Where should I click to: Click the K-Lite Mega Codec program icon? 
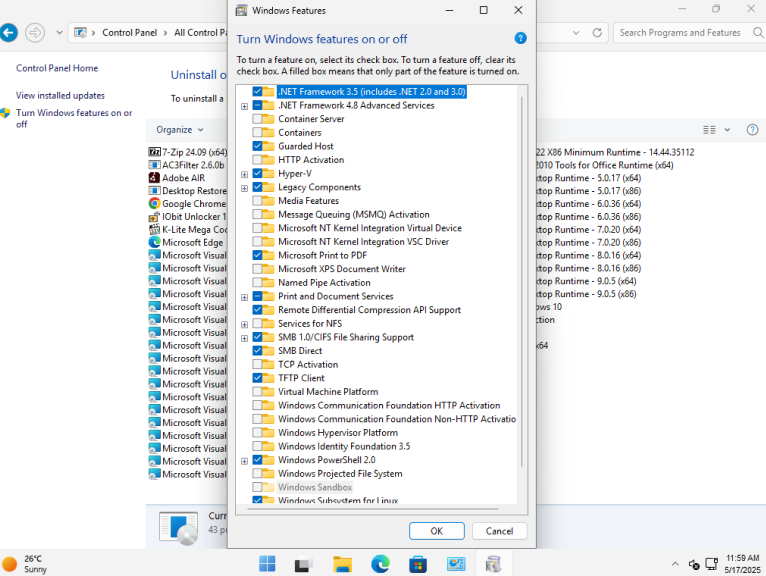point(154,229)
